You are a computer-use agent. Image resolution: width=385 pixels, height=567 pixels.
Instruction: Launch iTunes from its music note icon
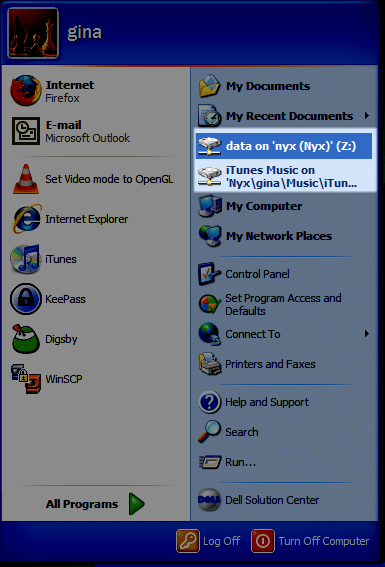click(x=25, y=259)
